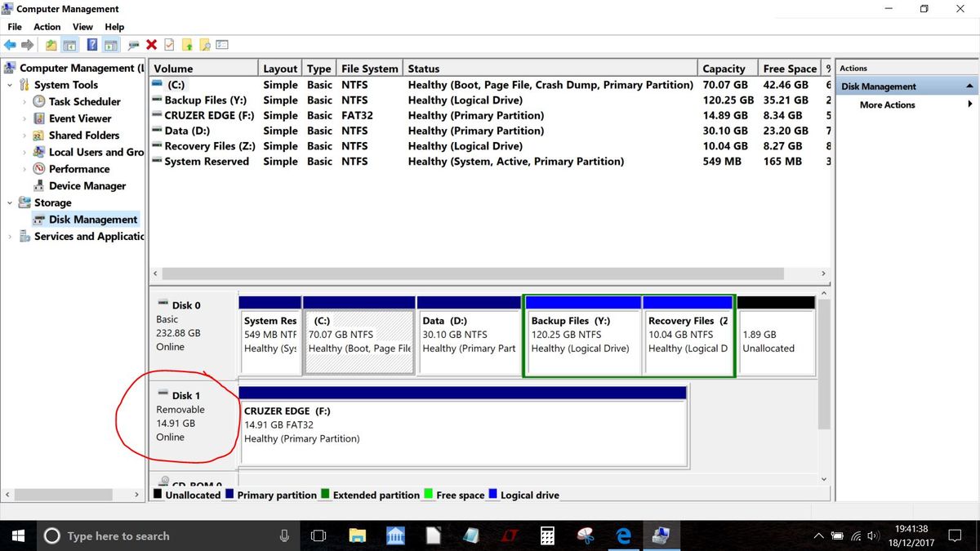The image size is (980, 551).
Task: Open the View menu
Action: 82,27
